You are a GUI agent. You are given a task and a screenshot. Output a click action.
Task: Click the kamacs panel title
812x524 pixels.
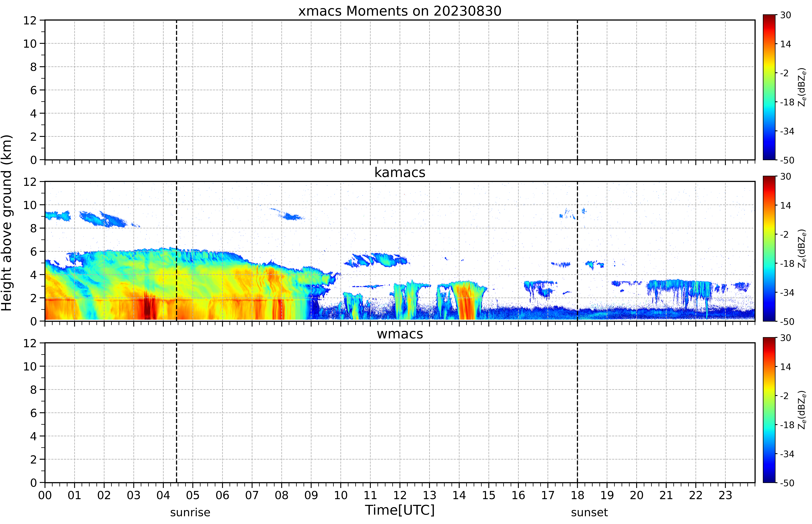[400, 172]
